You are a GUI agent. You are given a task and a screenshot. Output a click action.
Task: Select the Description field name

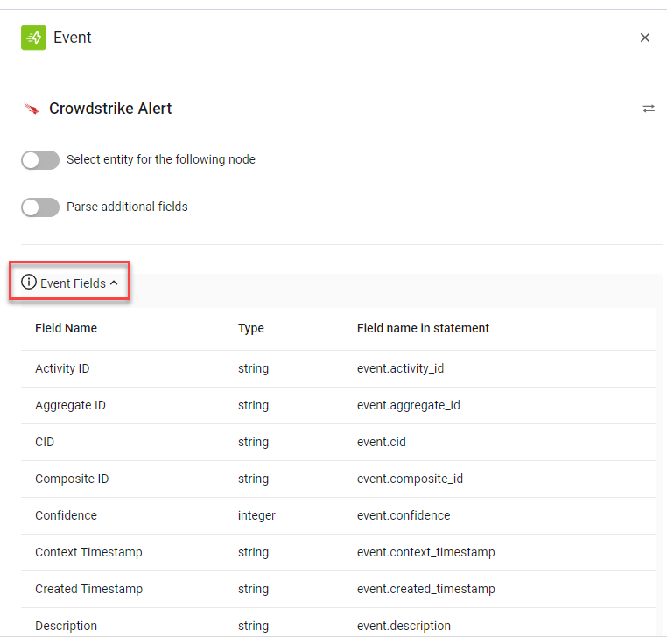[66, 626]
